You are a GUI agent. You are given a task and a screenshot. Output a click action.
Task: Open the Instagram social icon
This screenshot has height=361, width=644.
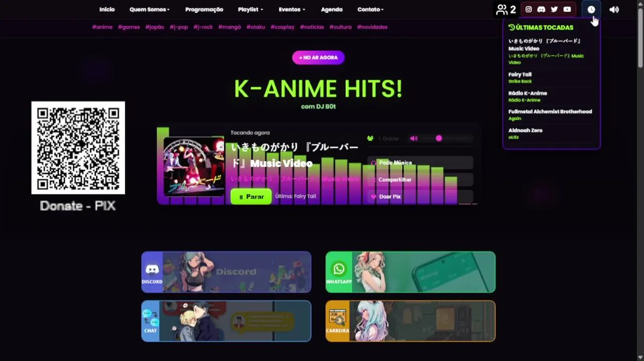528,10
